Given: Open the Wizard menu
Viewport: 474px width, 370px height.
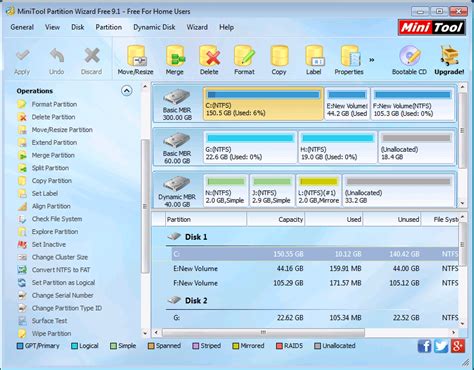Looking at the screenshot, I should pyautogui.click(x=197, y=27).
